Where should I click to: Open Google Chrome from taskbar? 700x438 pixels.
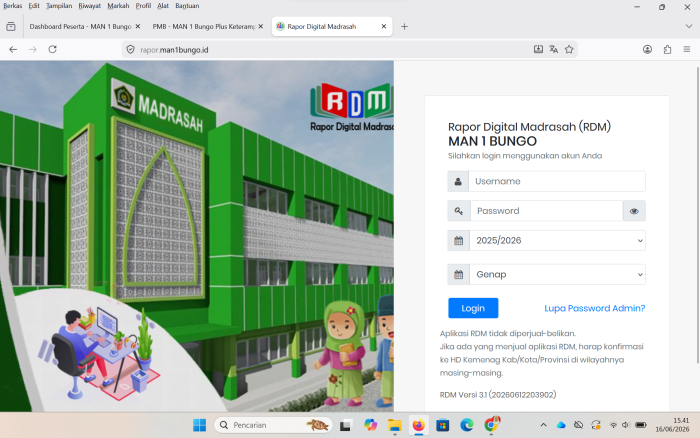click(492, 425)
